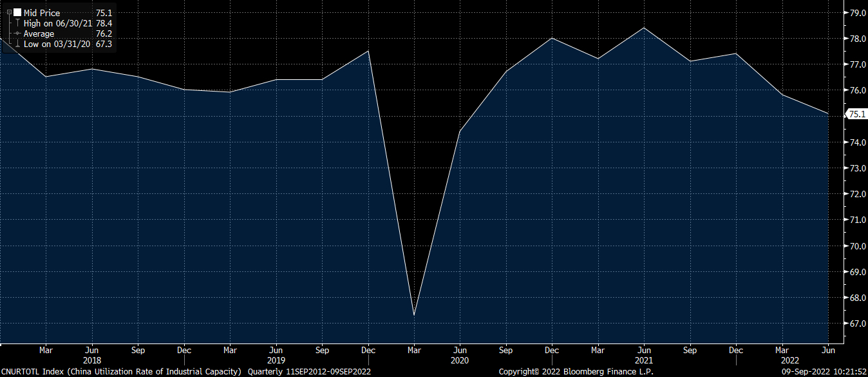Click the Low marker icon in legend
Image resolution: width=868 pixels, height=377 pixels.
pyautogui.click(x=17, y=44)
